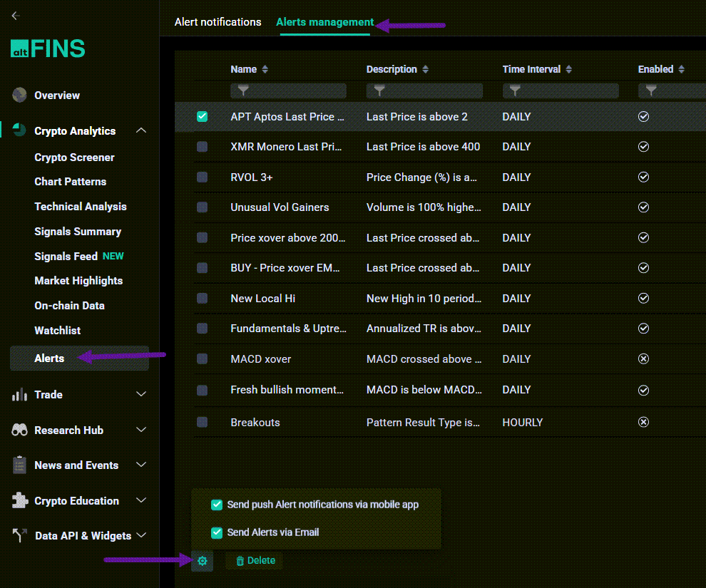
Task: Click the gear settings icon beside Delete
Action: click(x=203, y=561)
